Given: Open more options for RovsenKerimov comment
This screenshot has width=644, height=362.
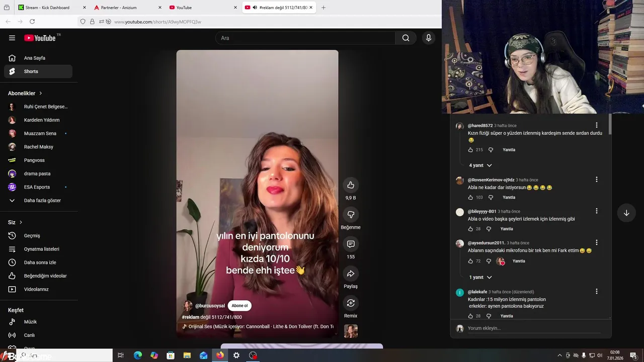Looking at the screenshot, I should click(597, 179).
